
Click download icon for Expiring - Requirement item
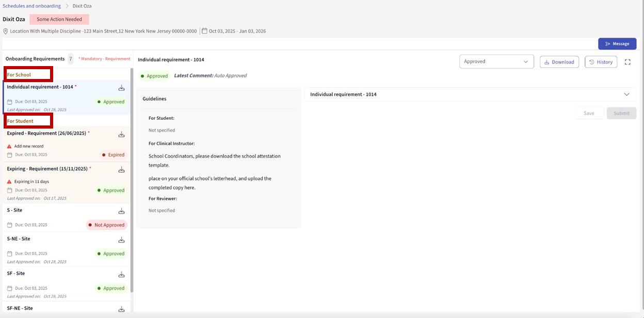(121, 169)
